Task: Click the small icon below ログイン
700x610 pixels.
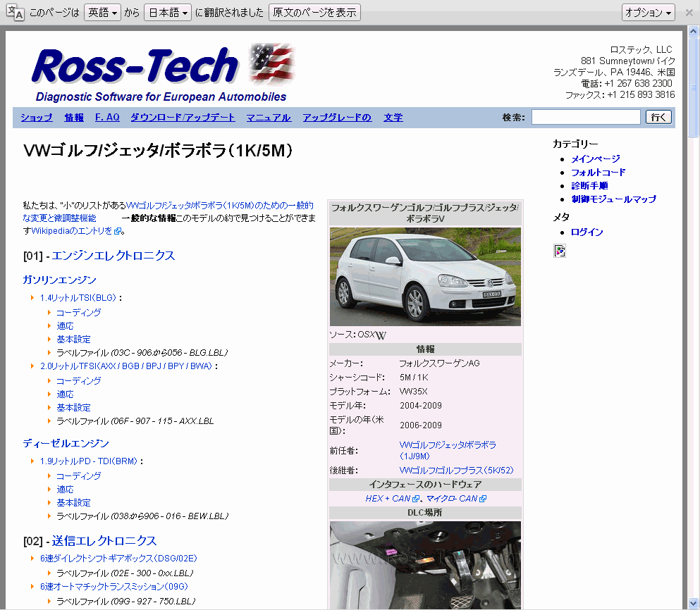Action: pos(560,251)
